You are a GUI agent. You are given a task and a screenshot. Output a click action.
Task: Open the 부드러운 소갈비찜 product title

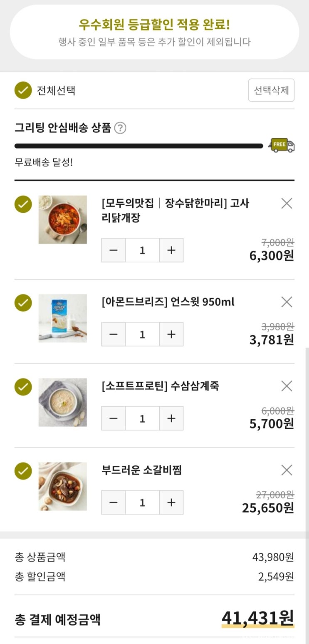(141, 470)
